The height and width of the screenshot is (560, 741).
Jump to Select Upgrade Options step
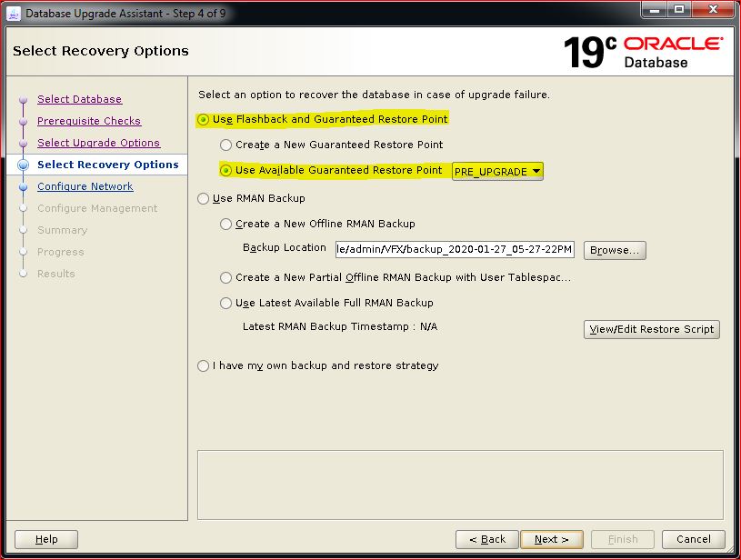tap(98, 143)
